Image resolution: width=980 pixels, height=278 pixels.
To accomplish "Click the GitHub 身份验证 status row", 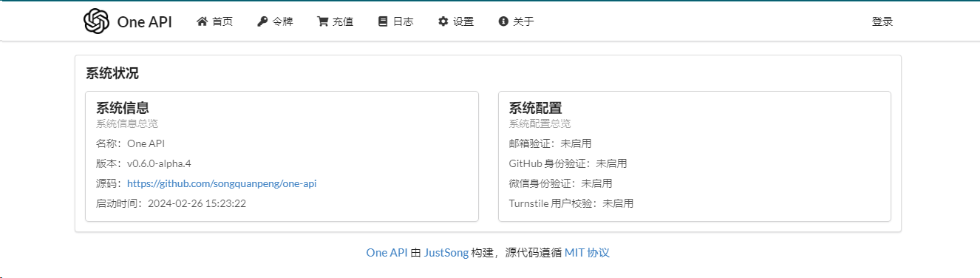I will [x=568, y=163].
